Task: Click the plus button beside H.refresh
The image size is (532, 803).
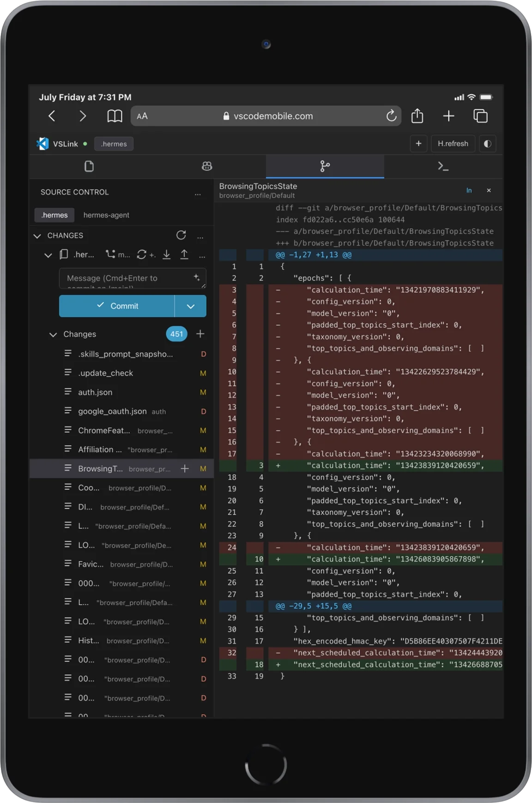Action: [x=418, y=144]
